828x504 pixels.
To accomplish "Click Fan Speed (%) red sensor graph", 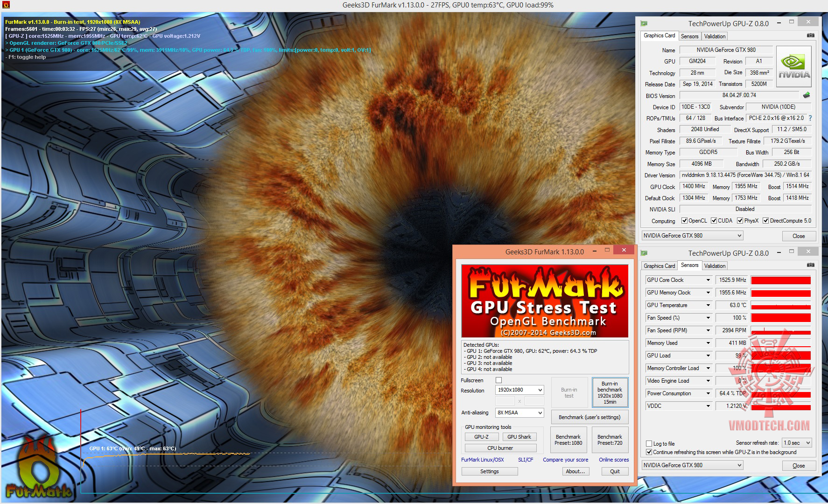I will [x=781, y=318].
